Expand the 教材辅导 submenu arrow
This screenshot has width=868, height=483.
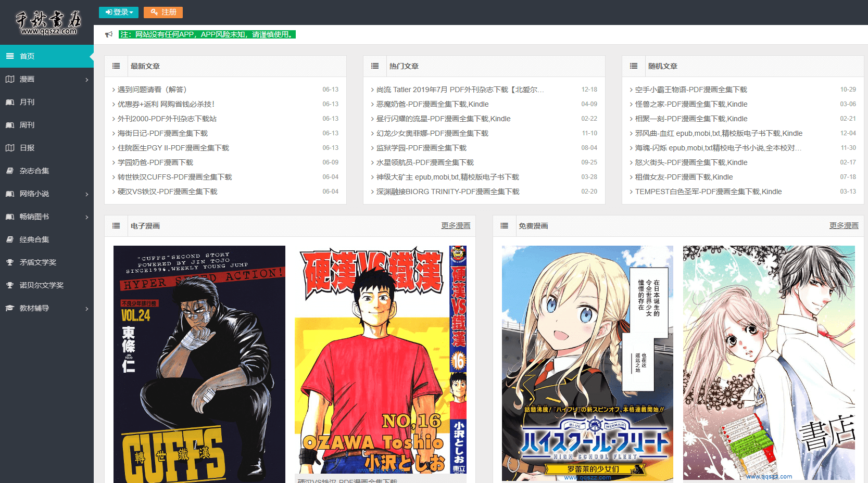pyautogui.click(x=87, y=309)
